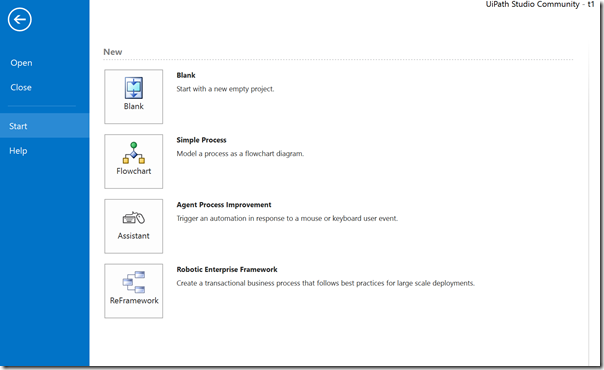Select the Assistant template tile
Image resolution: width=604 pixels, height=370 pixels.
point(133,226)
